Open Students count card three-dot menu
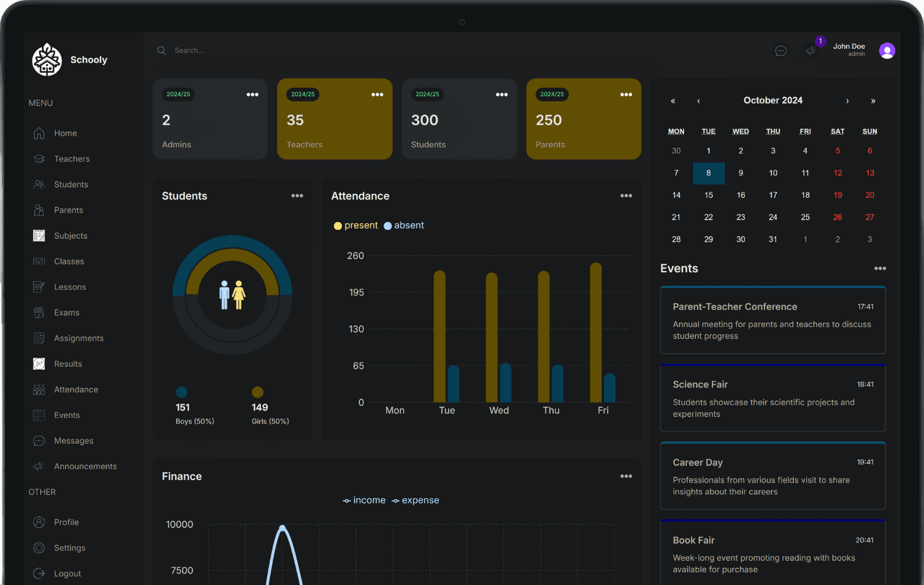 [x=502, y=95]
